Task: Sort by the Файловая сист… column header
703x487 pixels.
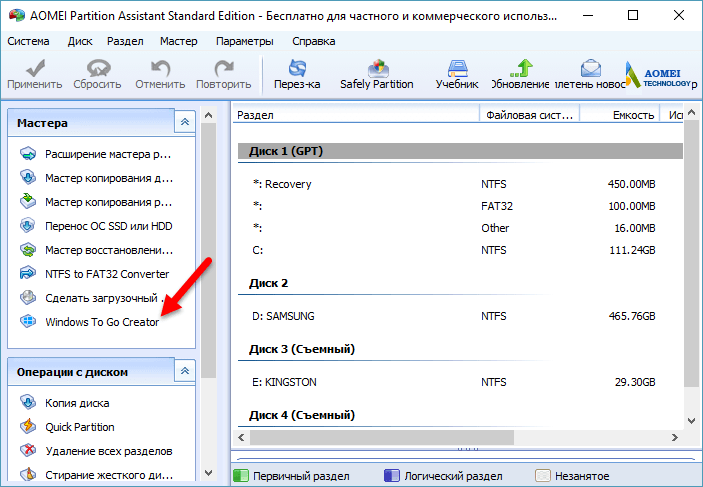Action: pyautogui.click(x=529, y=115)
